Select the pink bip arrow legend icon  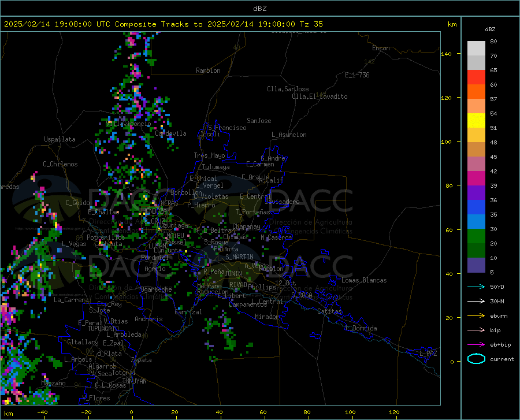pyautogui.click(x=476, y=330)
